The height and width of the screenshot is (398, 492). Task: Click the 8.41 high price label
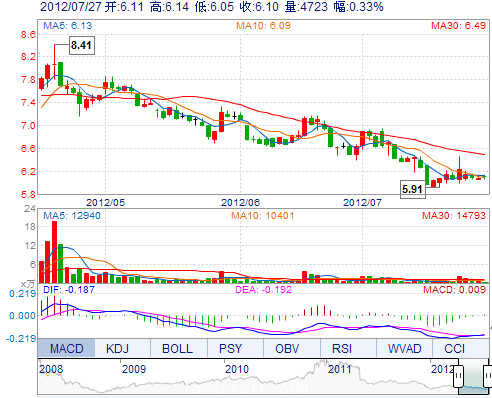82,45
